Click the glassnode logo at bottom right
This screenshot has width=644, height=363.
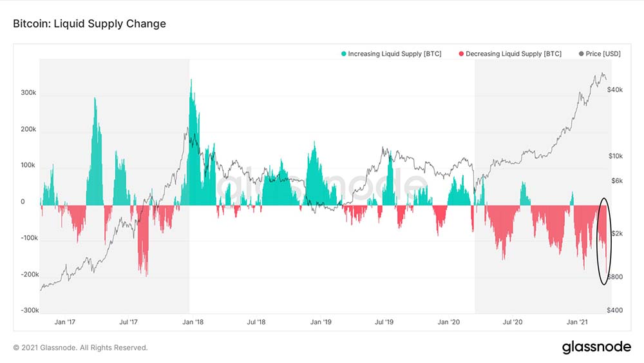pos(596,347)
